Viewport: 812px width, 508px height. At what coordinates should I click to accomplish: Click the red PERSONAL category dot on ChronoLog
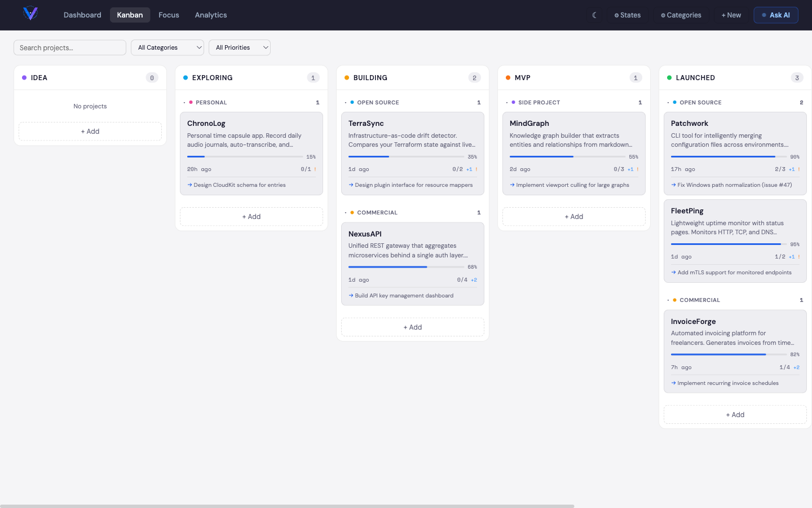point(191,102)
